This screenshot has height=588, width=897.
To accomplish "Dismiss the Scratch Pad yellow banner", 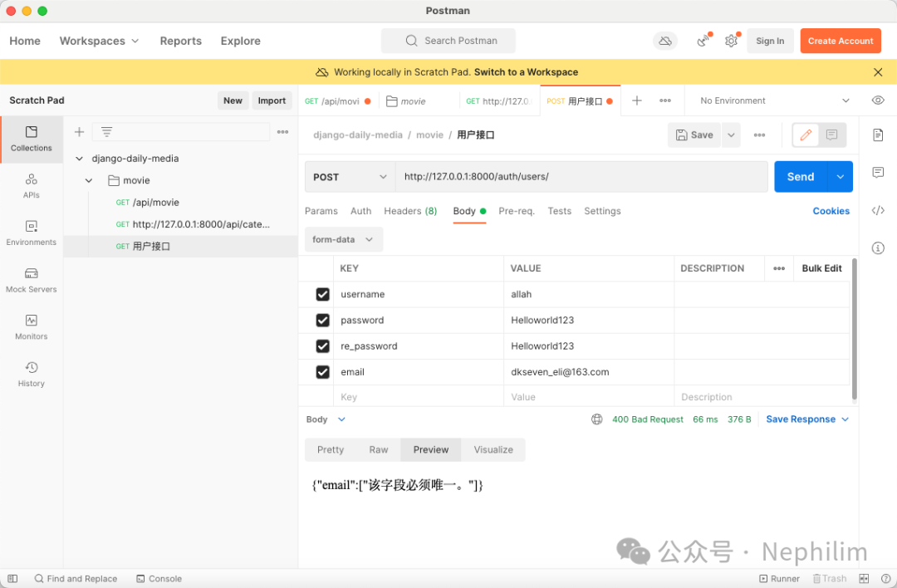I will (x=878, y=72).
